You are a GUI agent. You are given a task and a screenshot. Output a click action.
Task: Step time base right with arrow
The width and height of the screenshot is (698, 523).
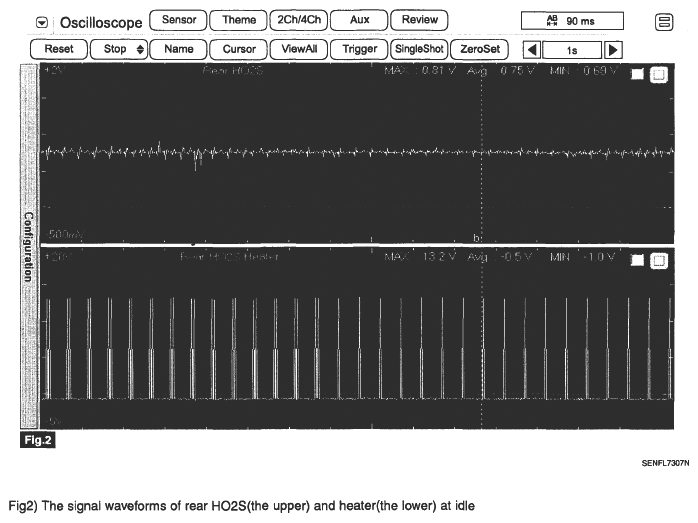point(612,48)
